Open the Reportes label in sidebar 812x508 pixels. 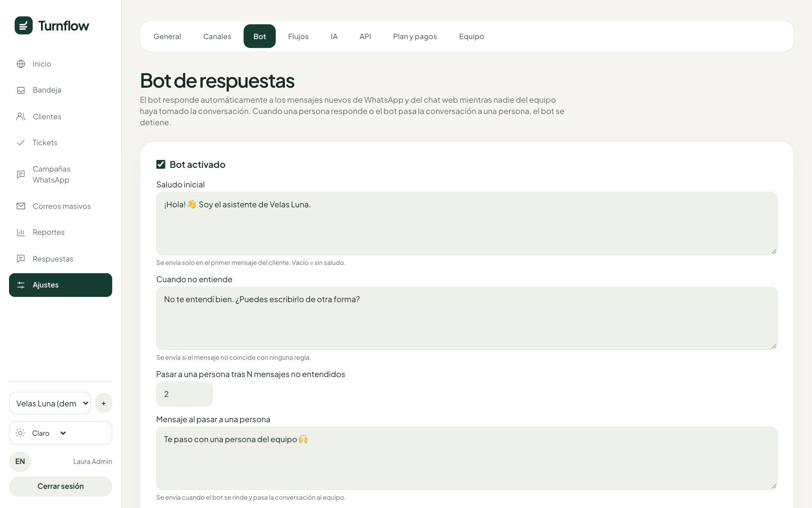48,233
